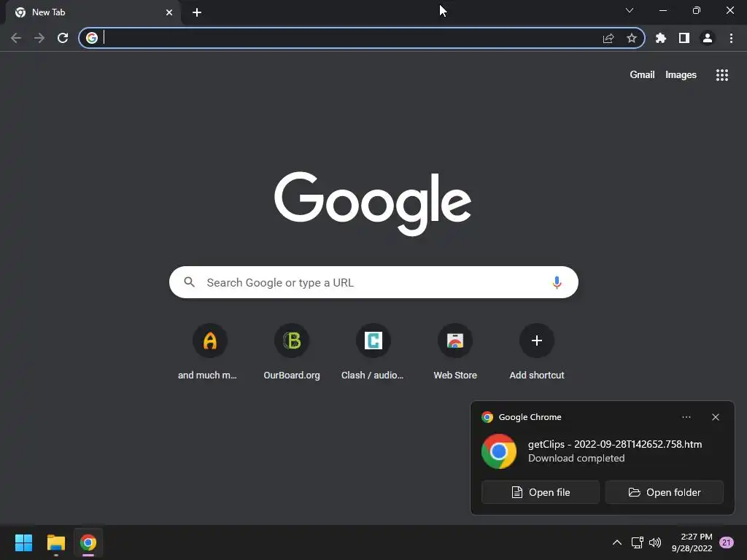The width and height of the screenshot is (747, 560).
Task: Bookmark this tab with the star icon
Action: 632,38
